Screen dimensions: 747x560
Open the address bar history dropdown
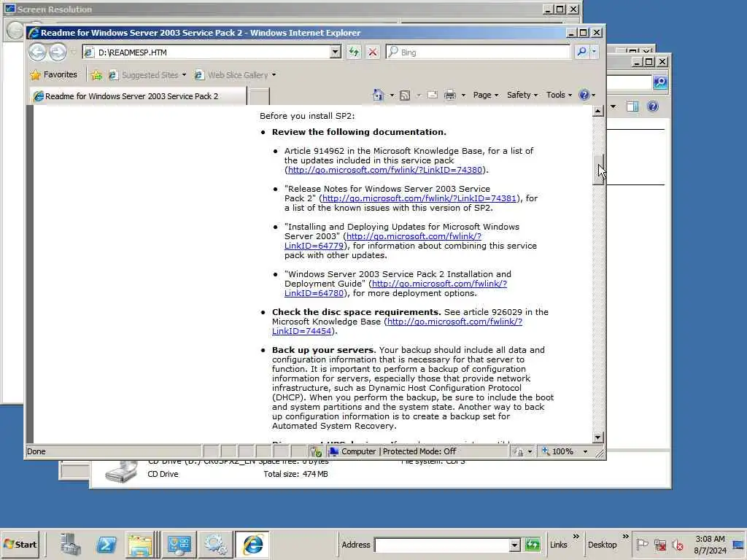pyautogui.click(x=336, y=52)
